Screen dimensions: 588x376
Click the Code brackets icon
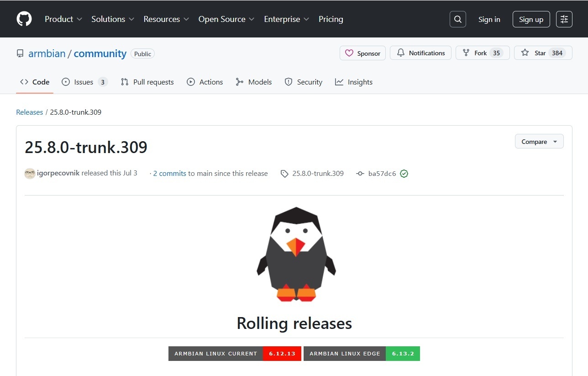pyautogui.click(x=24, y=82)
